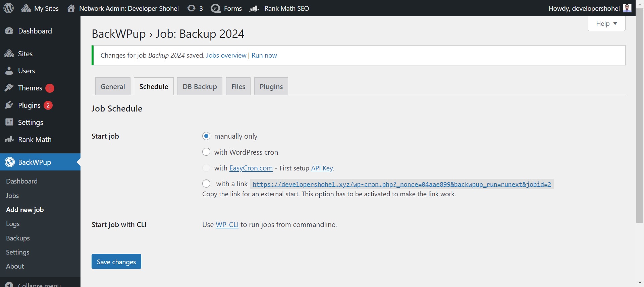The image size is (644, 287).
Task: Open the My Sites dropdown menu
Action: tap(40, 8)
